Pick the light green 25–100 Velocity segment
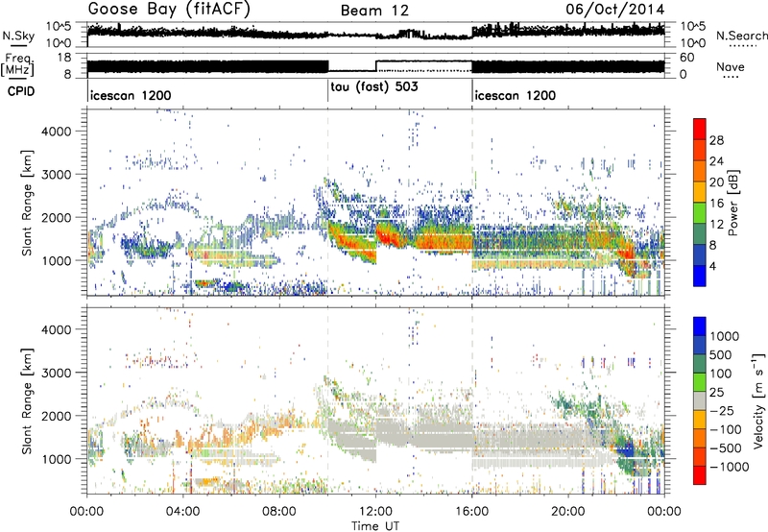 700,382
